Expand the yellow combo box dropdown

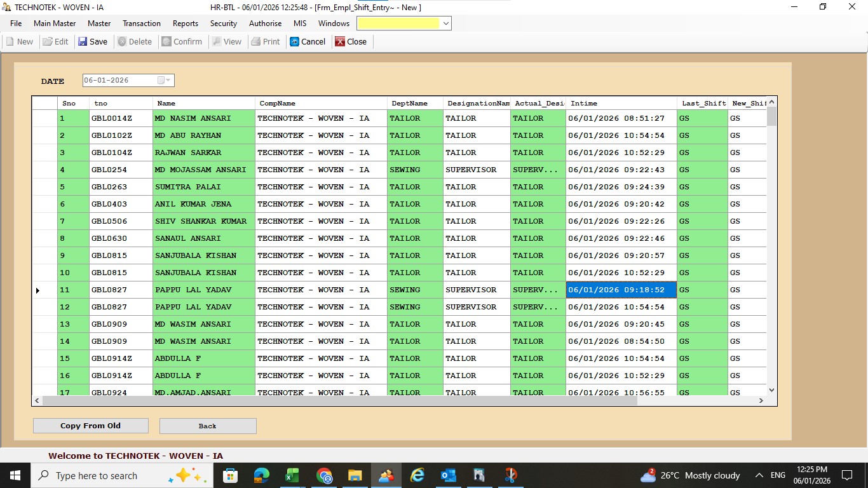point(446,24)
